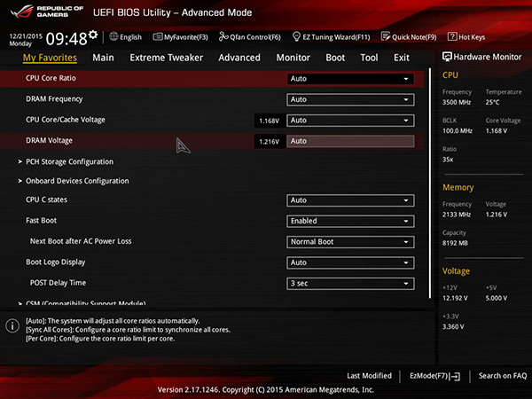
Task: Click the ROG Republic of Gamers logo
Action: click(x=47, y=12)
